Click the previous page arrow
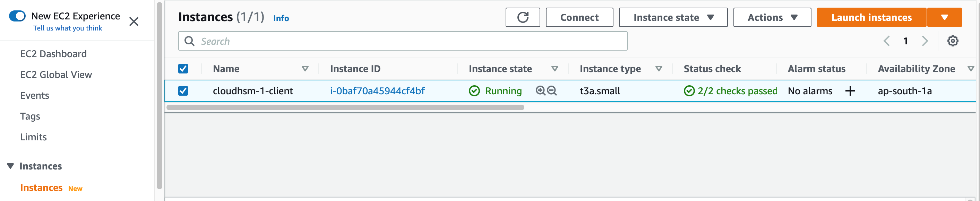The image size is (980, 201). pyautogui.click(x=887, y=41)
